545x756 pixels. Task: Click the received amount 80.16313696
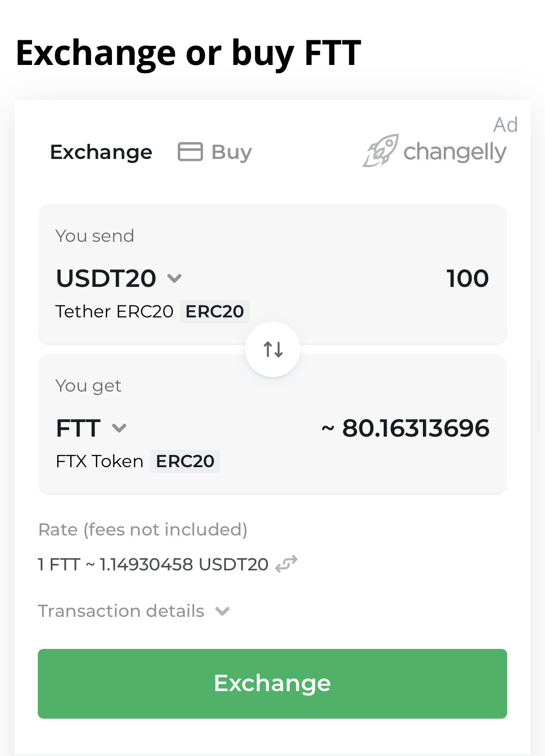click(405, 428)
